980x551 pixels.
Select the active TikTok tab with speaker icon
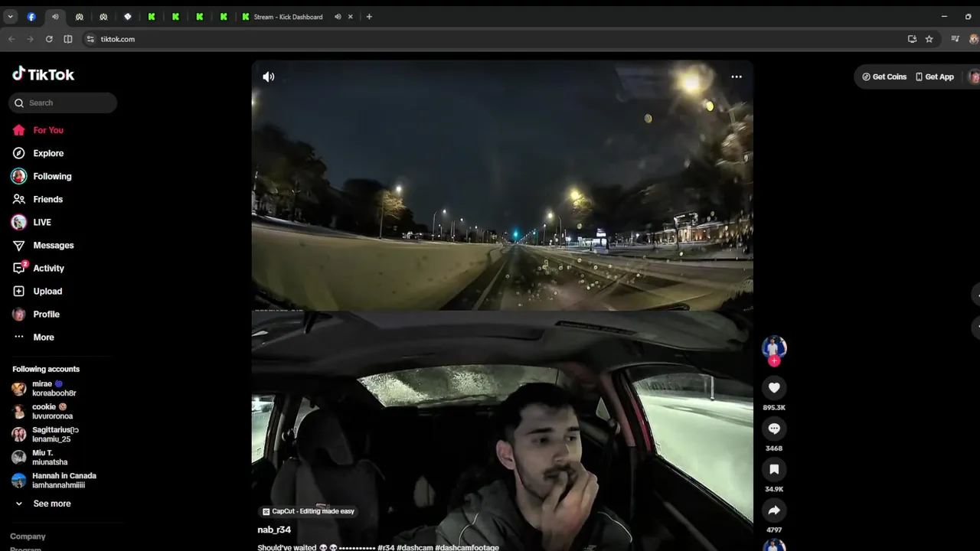point(55,17)
